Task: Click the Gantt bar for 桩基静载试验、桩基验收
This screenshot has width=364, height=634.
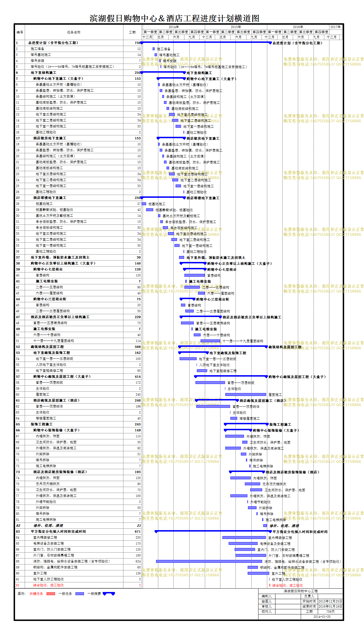Action: point(150,210)
